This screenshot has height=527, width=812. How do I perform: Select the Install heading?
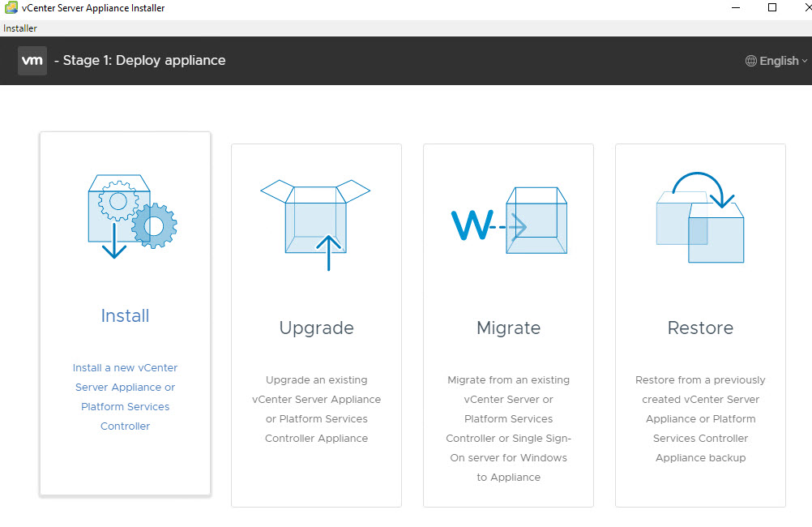pos(125,316)
